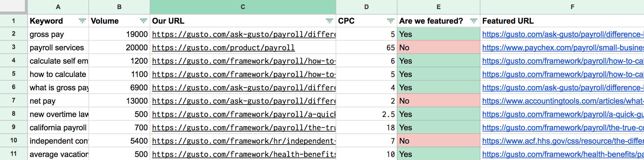This screenshot has width=644, height=160.
Task: Select the volume cell 13000
Action: (119, 101)
